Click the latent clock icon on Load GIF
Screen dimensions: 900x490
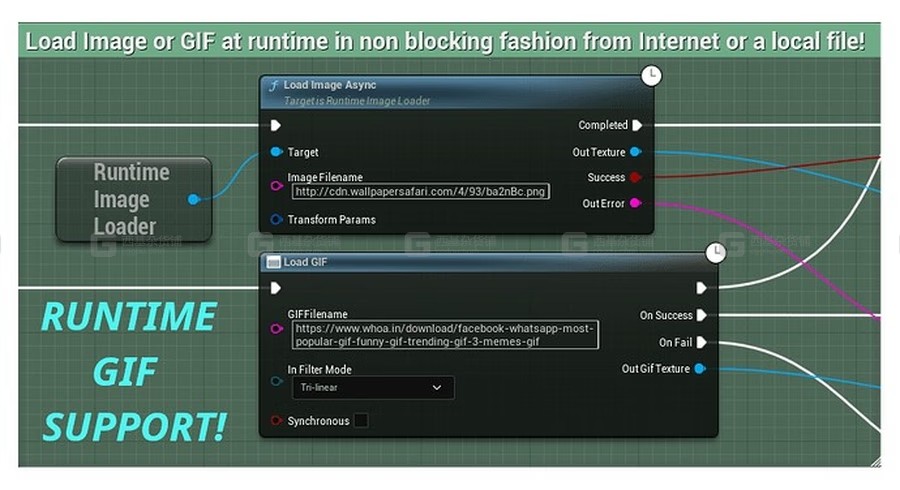click(715, 253)
